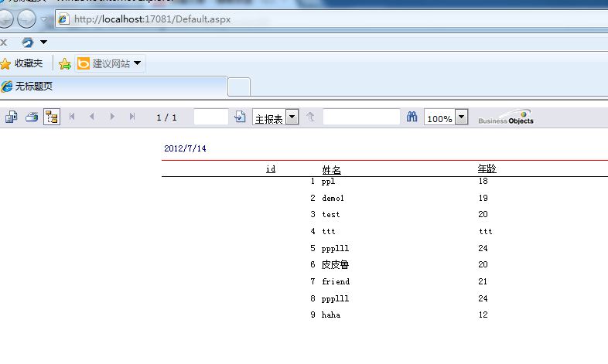The width and height of the screenshot is (608, 364).
Task: Click age value 19
Action: (x=483, y=199)
